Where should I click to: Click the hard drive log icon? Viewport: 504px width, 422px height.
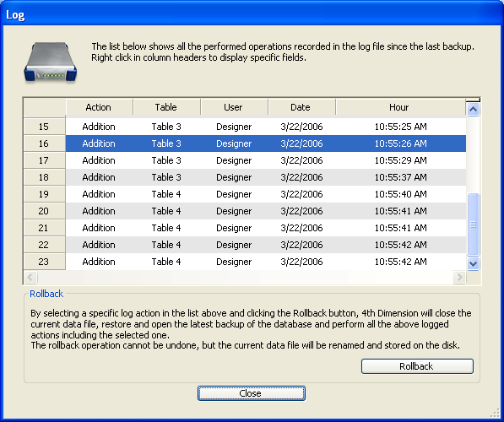coord(51,62)
